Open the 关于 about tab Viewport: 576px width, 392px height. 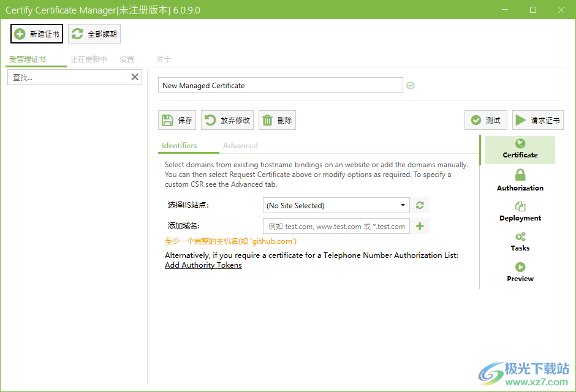(164, 59)
